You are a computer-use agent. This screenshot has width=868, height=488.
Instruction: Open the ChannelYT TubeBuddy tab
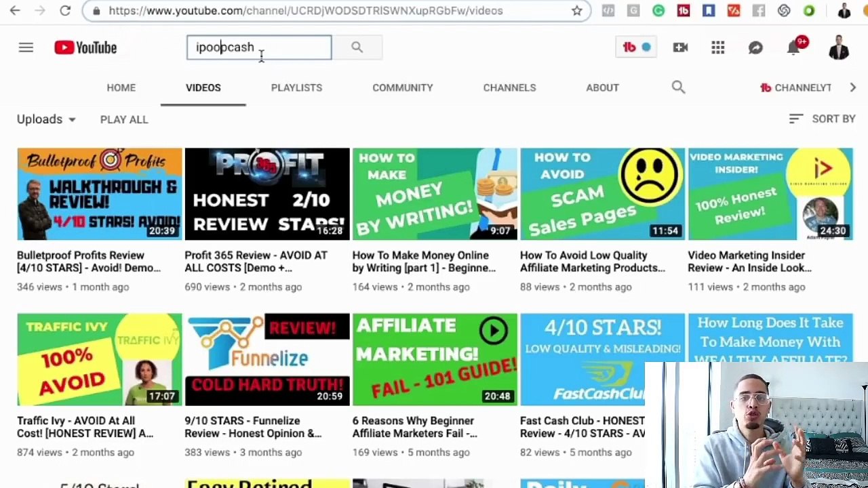click(796, 87)
